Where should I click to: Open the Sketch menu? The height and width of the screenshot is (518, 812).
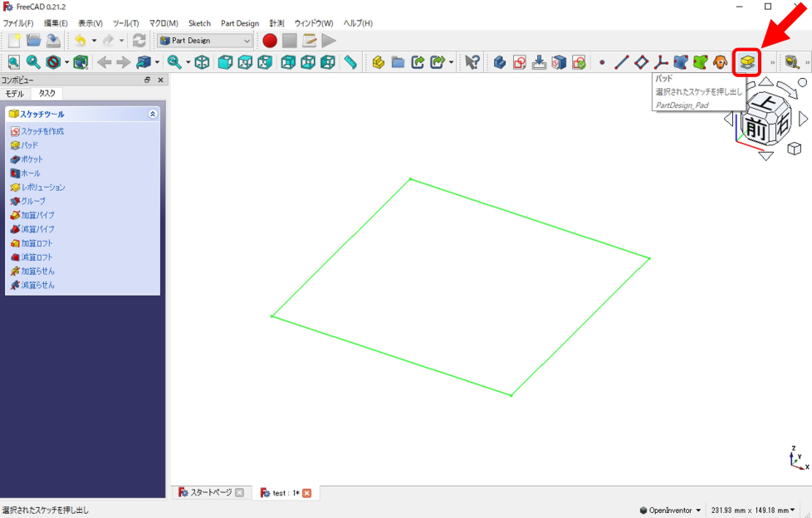coord(199,23)
